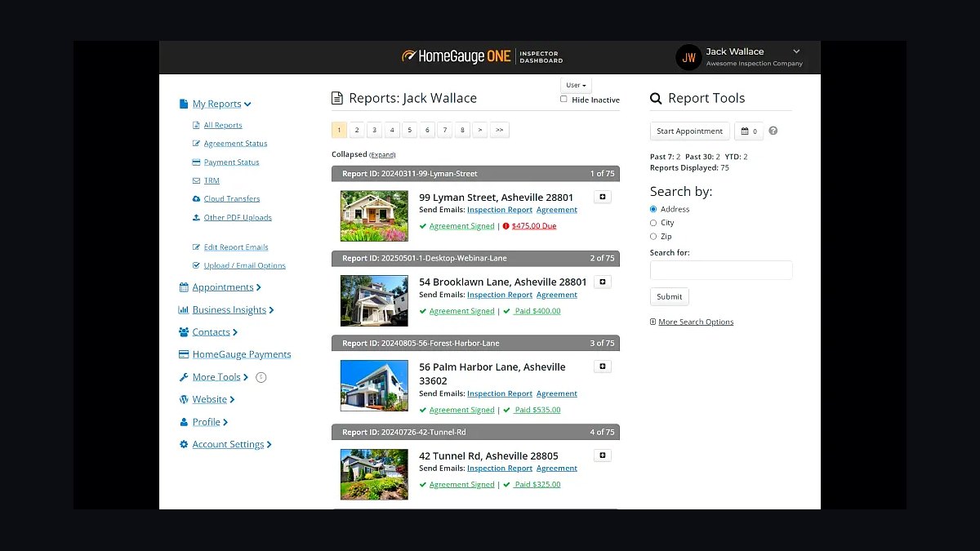
Task: Click the Website WordPress icon
Action: [184, 399]
